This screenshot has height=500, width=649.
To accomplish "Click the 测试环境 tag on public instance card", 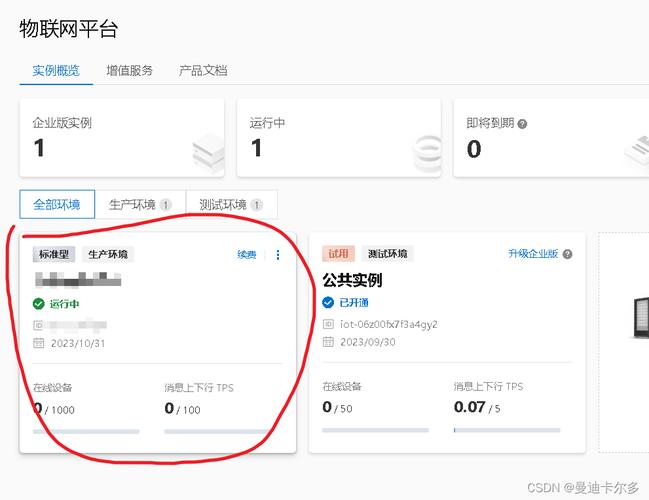I will [x=387, y=253].
